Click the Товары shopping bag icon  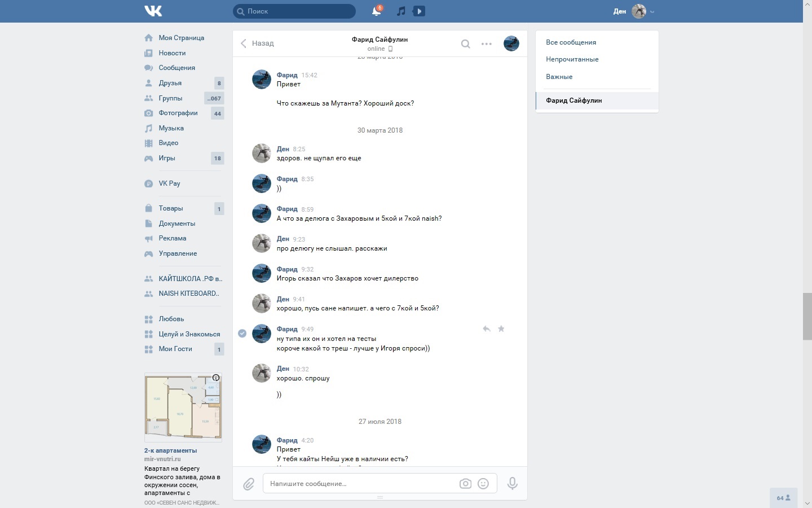148,208
